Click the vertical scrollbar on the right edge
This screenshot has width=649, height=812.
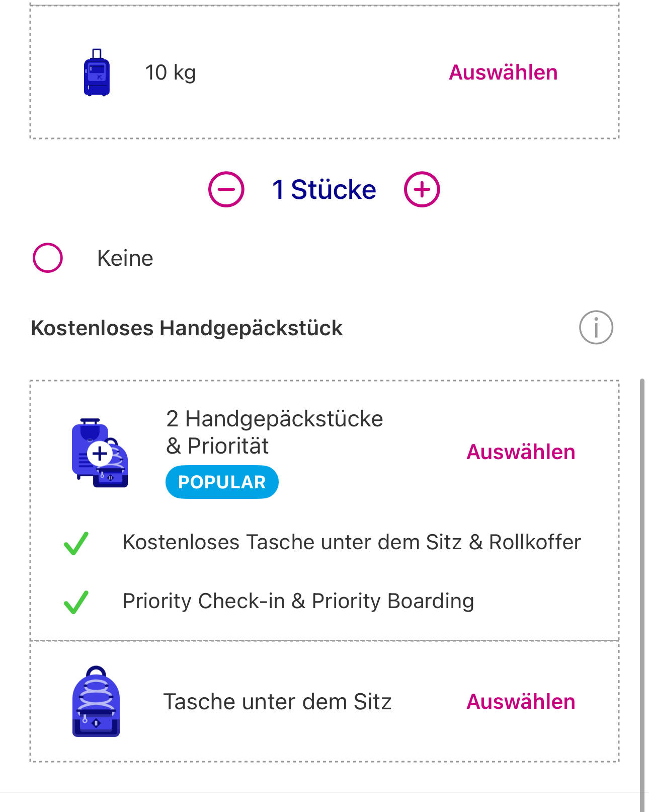[x=641, y=594]
